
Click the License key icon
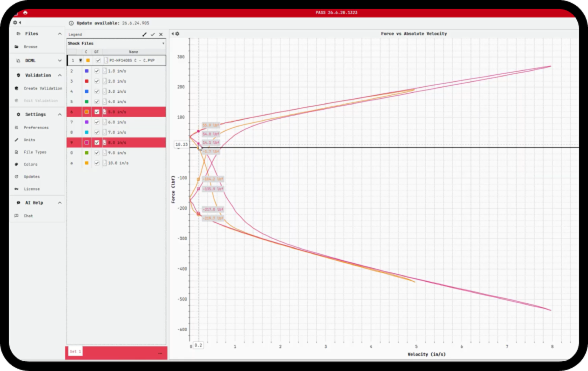[x=16, y=189]
